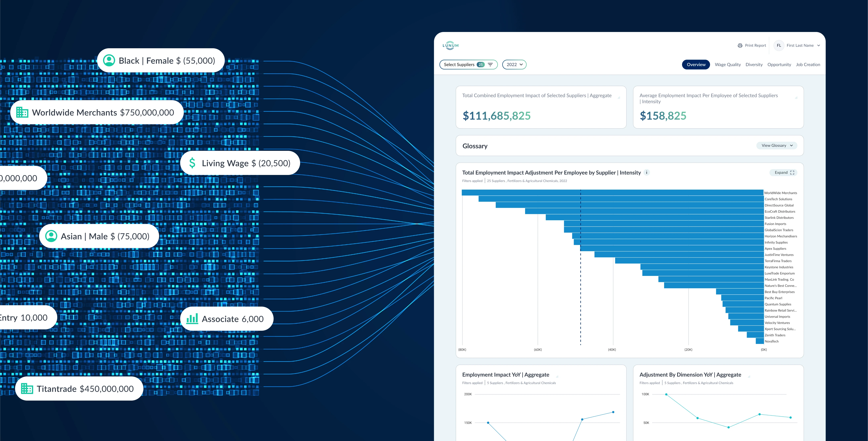Click the CoreTech Solutions supplier label
This screenshot has height=441, width=868.
[778, 199]
